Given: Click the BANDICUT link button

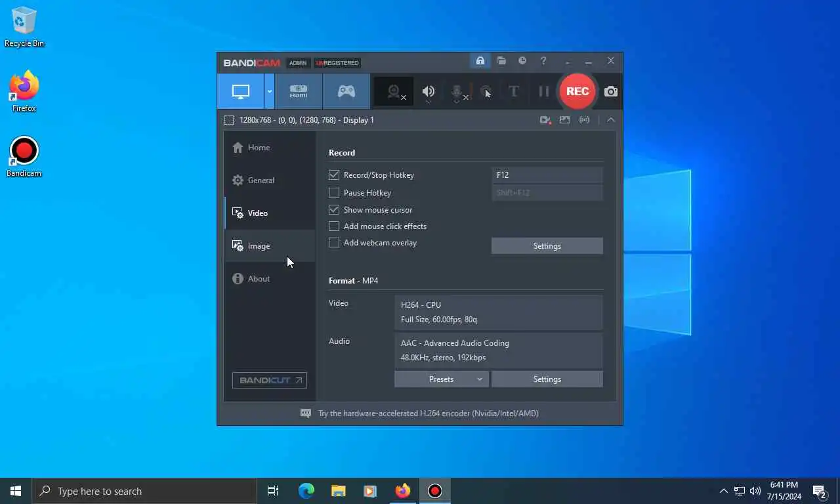Looking at the screenshot, I should click(x=270, y=380).
